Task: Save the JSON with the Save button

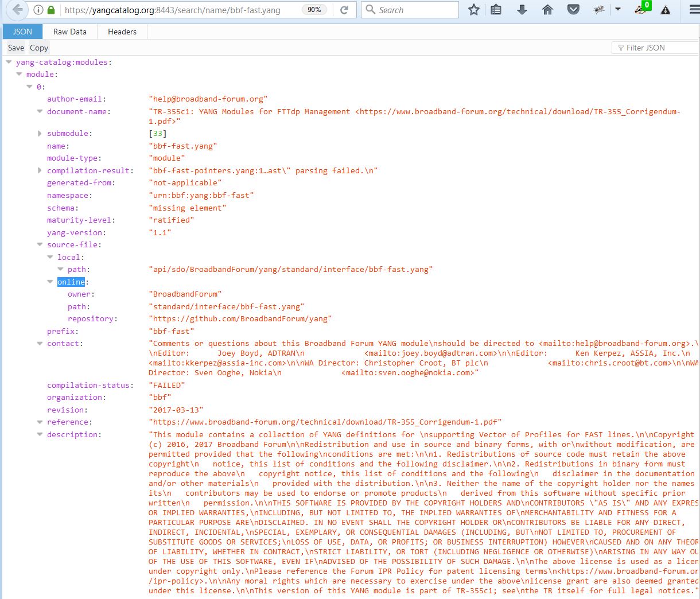Action: click(16, 48)
